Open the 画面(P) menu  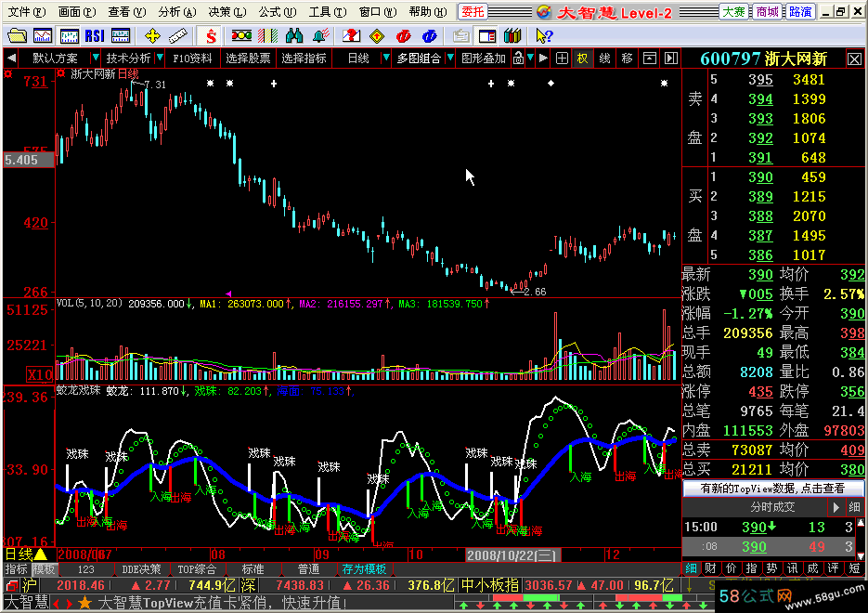[x=77, y=12]
